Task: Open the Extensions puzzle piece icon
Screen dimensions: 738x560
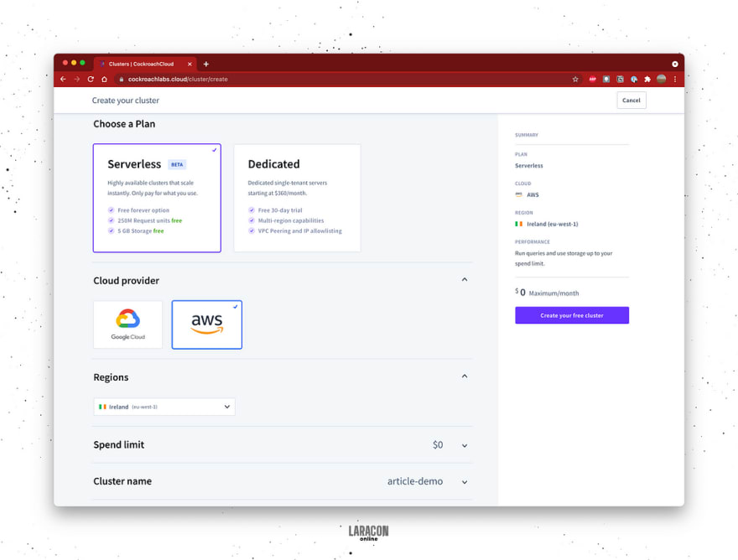Action: pyautogui.click(x=647, y=79)
